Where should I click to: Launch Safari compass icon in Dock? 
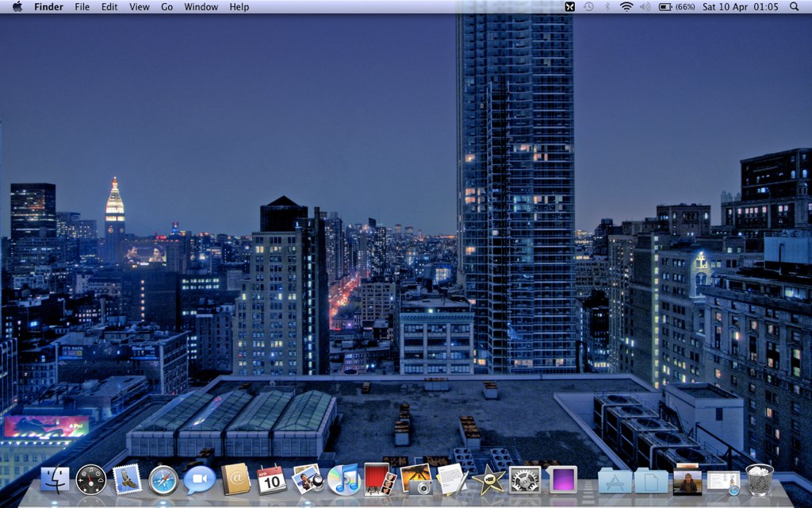click(x=163, y=479)
